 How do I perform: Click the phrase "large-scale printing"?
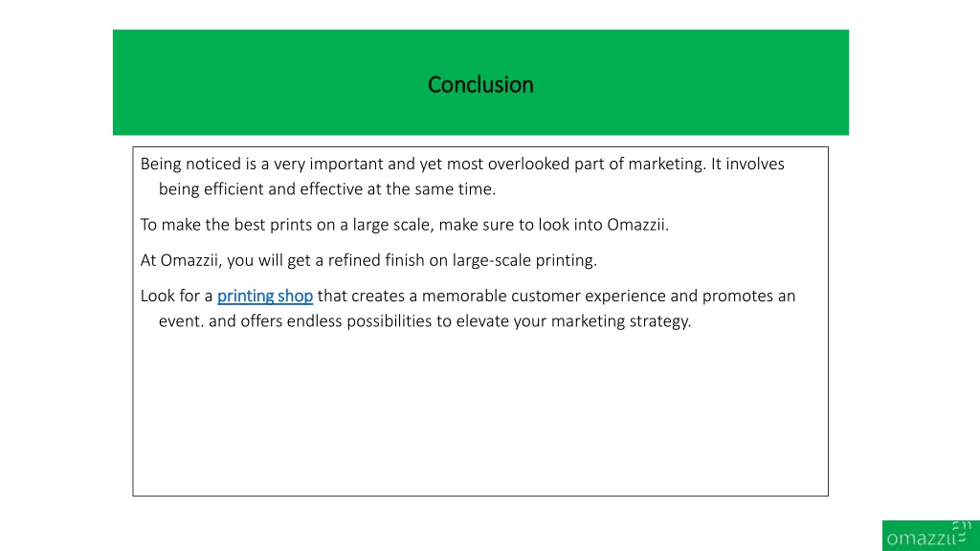click(523, 260)
